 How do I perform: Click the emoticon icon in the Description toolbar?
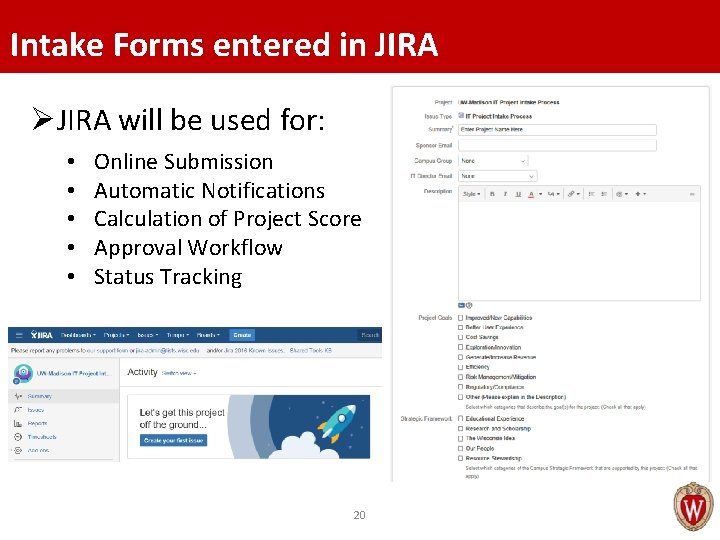click(619, 194)
